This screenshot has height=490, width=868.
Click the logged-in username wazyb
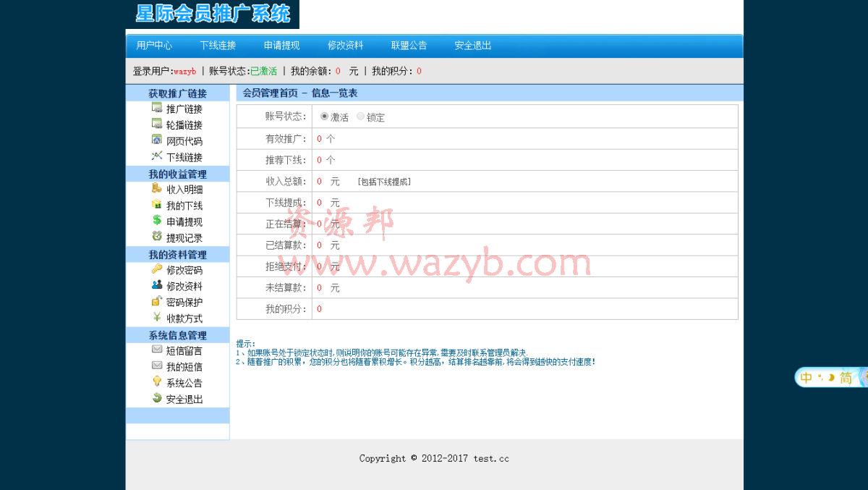pos(185,71)
